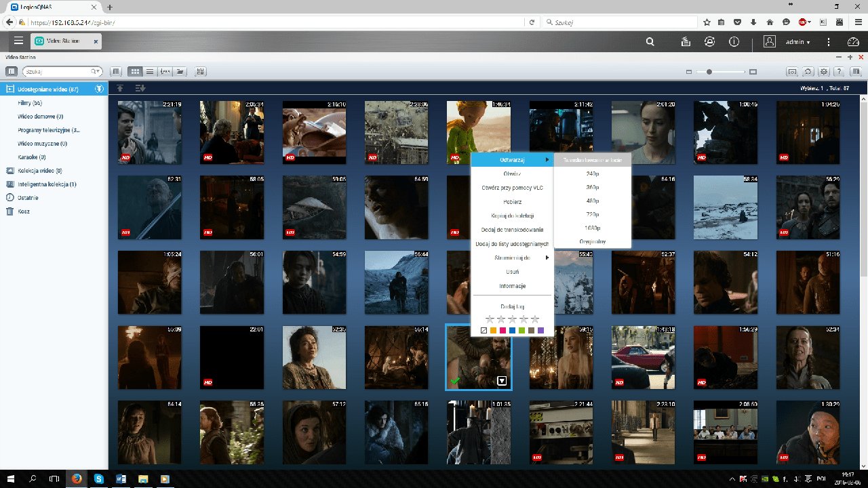The width and height of the screenshot is (868, 488).
Task: Select Filmy category in sidebar
Action: click(31, 103)
